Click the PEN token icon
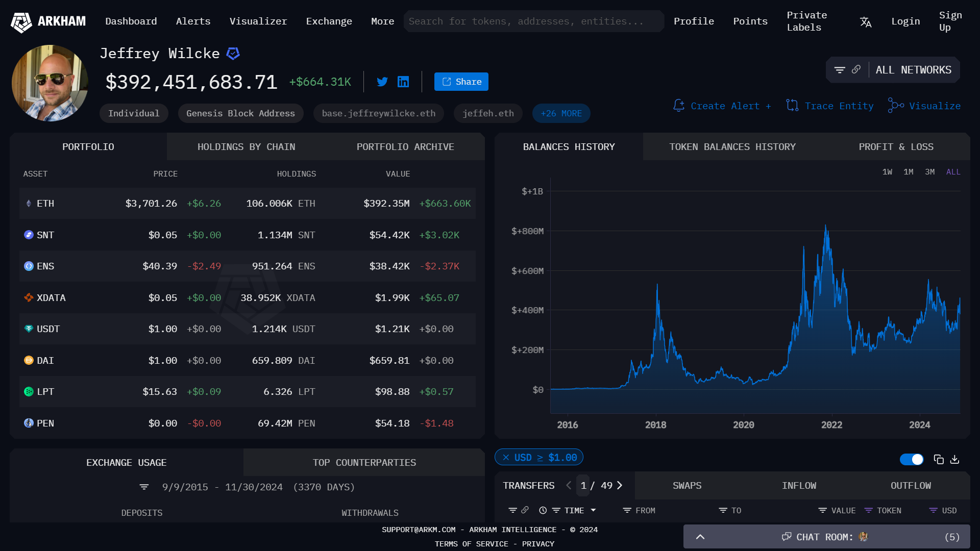The width and height of the screenshot is (980, 551). coord(29,423)
